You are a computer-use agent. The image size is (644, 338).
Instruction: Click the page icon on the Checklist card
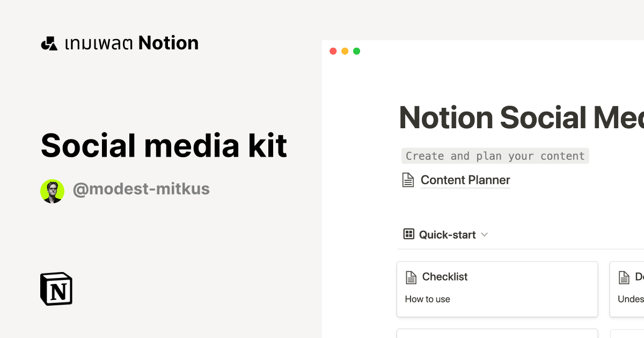pos(411,277)
